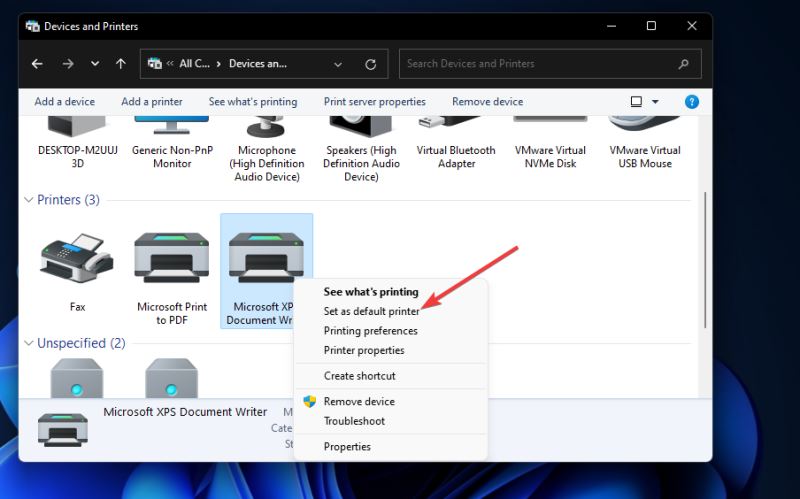The width and height of the screenshot is (800, 499).
Task: Collapse the Unspecified (2) group
Action: pyautogui.click(x=28, y=343)
